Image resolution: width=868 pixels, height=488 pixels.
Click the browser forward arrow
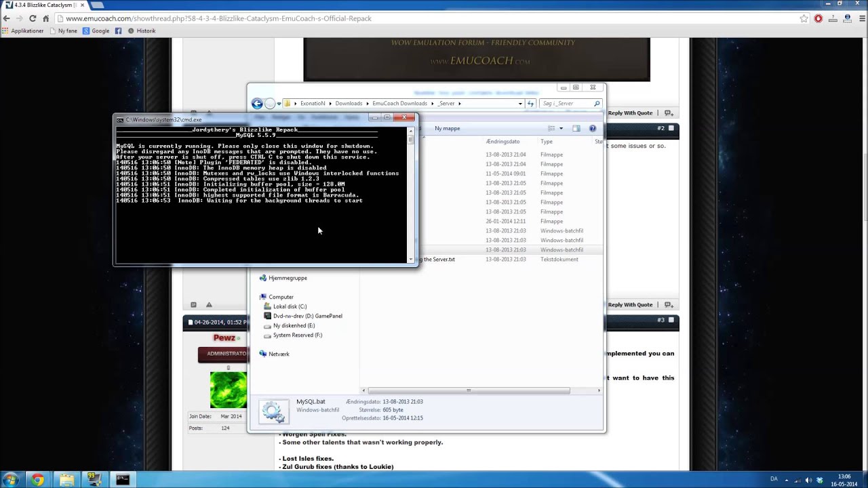[x=20, y=18]
